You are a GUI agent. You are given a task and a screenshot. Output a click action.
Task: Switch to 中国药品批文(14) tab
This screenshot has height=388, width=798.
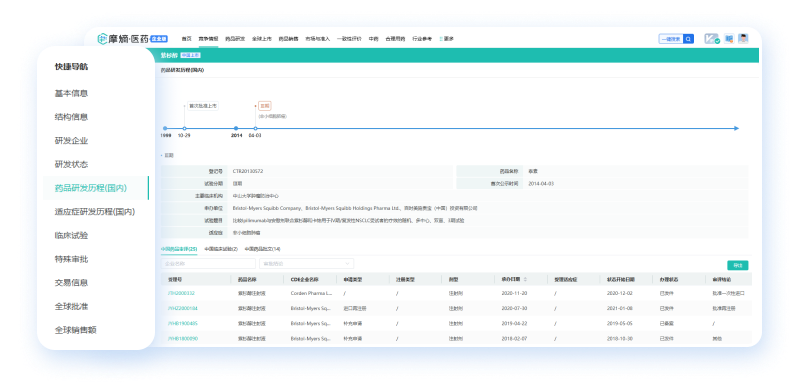click(262, 249)
